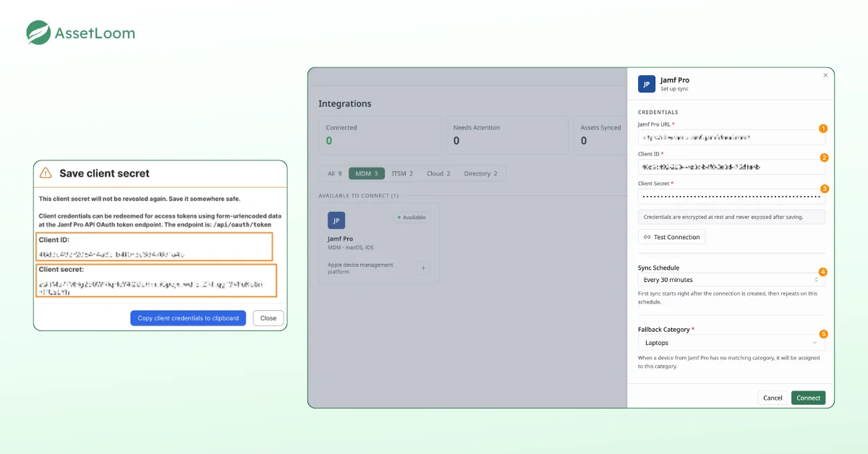
Task: Click Copy client credentials to clipboard
Action: coord(188,318)
